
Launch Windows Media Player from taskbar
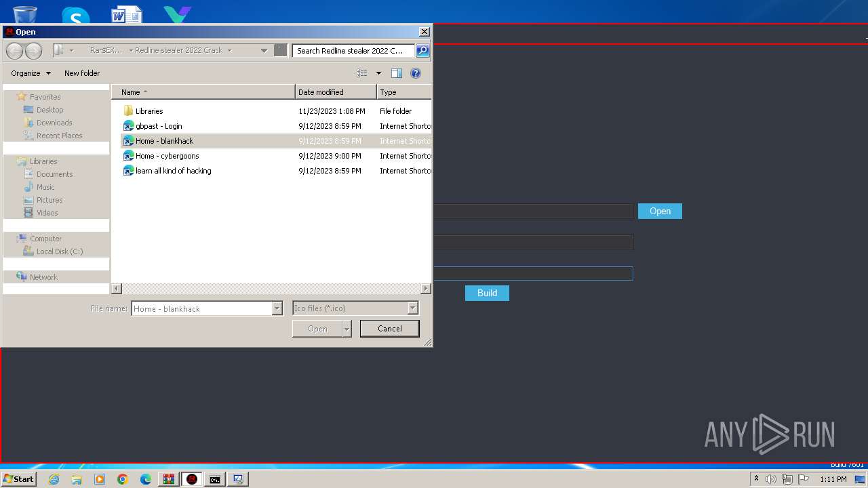(x=100, y=479)
